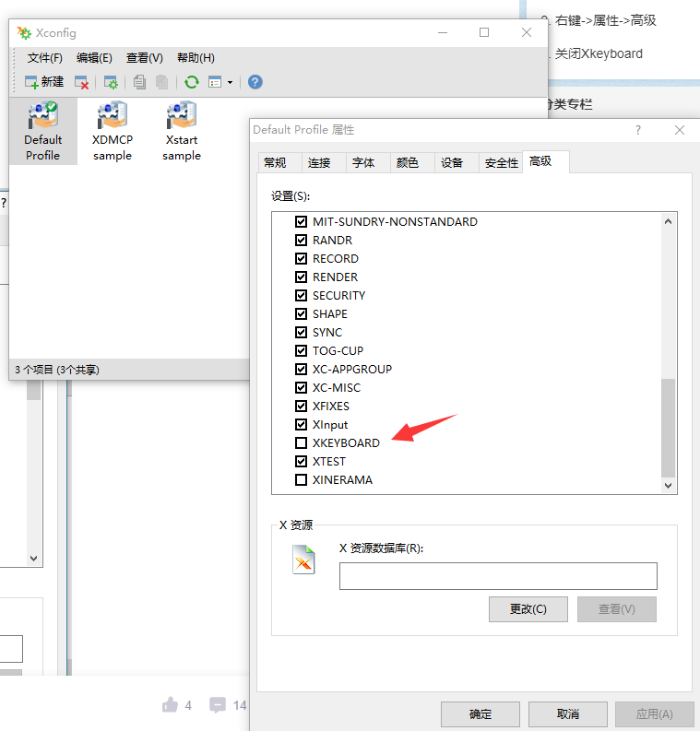Click the blue help icon in toolbar
This screenshot has width=700, height=731.
click(x=255, y=82)
